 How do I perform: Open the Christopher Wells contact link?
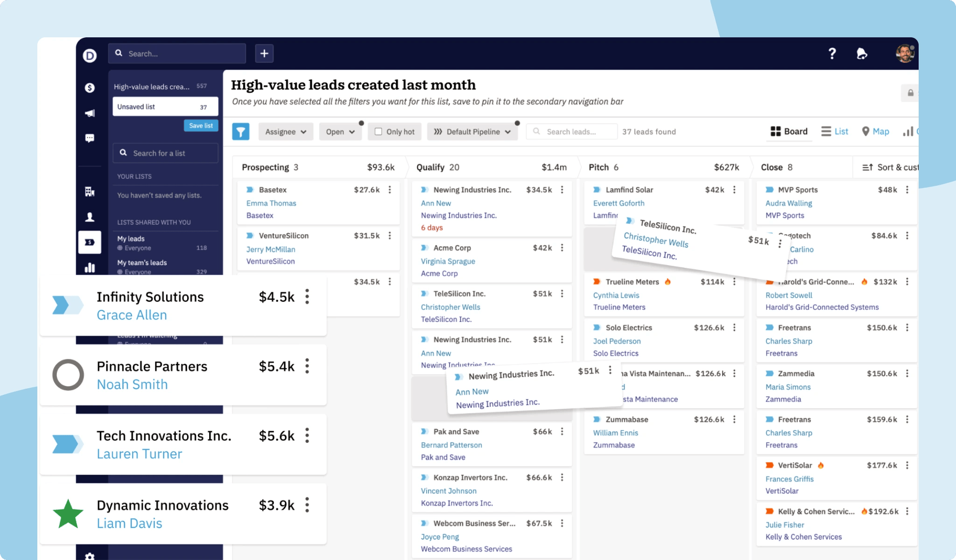[450, 307]
